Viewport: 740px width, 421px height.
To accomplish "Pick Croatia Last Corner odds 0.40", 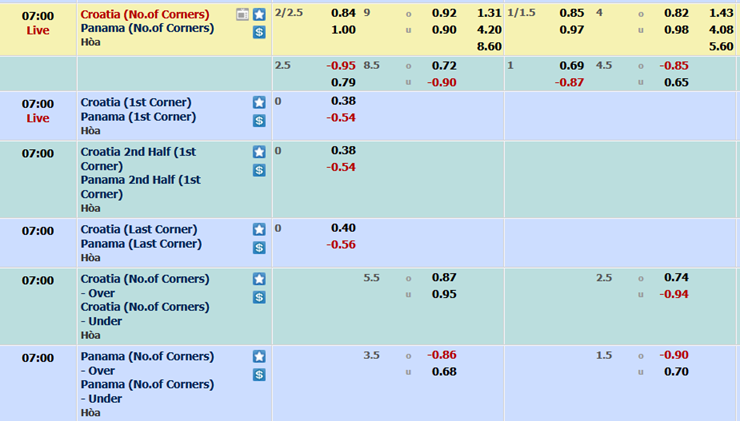I will point(343,228).
